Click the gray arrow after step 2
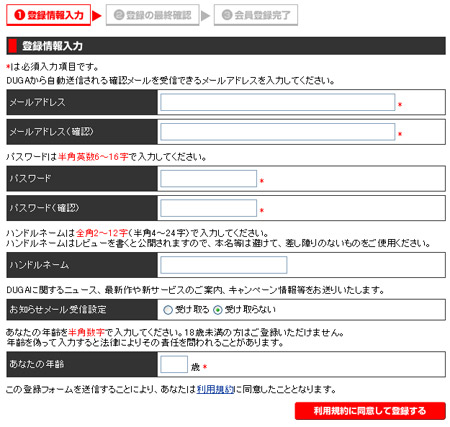Image resolution: width=450 pixels, height=427 pixels. click(205, 15)
